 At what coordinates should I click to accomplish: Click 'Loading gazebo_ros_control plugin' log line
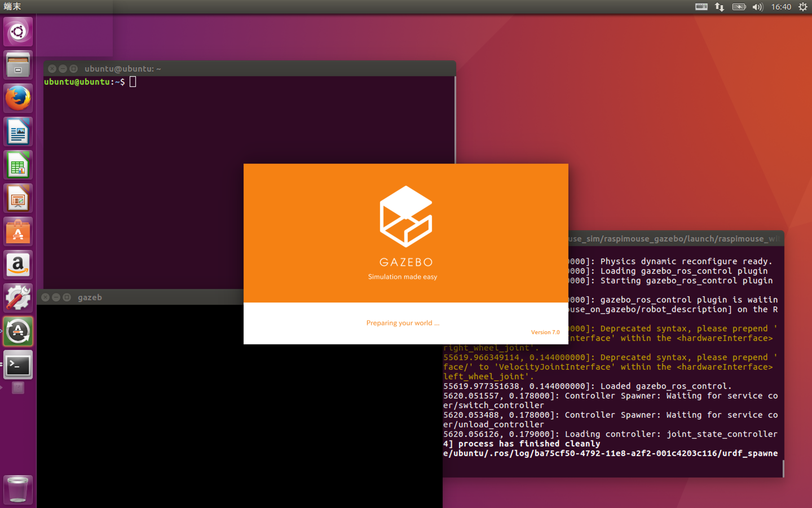click(684, 271)
